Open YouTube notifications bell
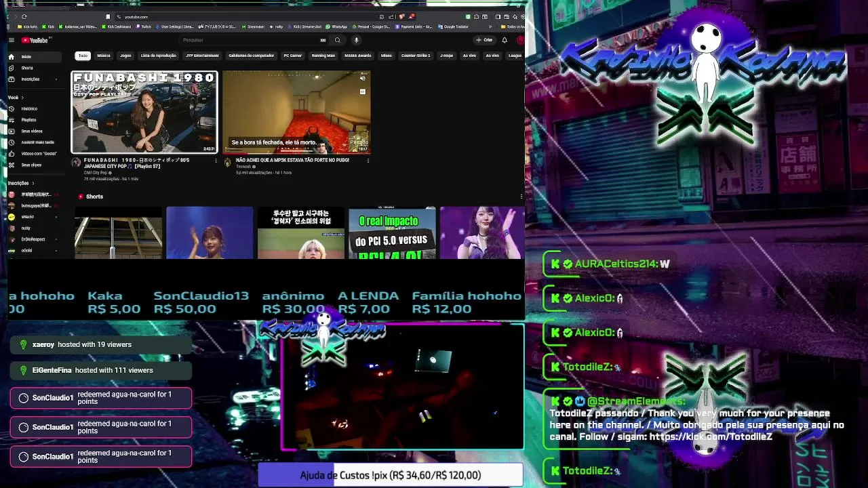The image size is (868, 488). coord(504,40)
